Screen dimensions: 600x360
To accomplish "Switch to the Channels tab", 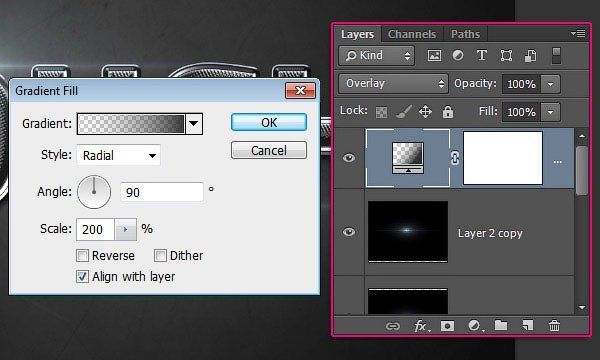I will click(x=412, y=34).
